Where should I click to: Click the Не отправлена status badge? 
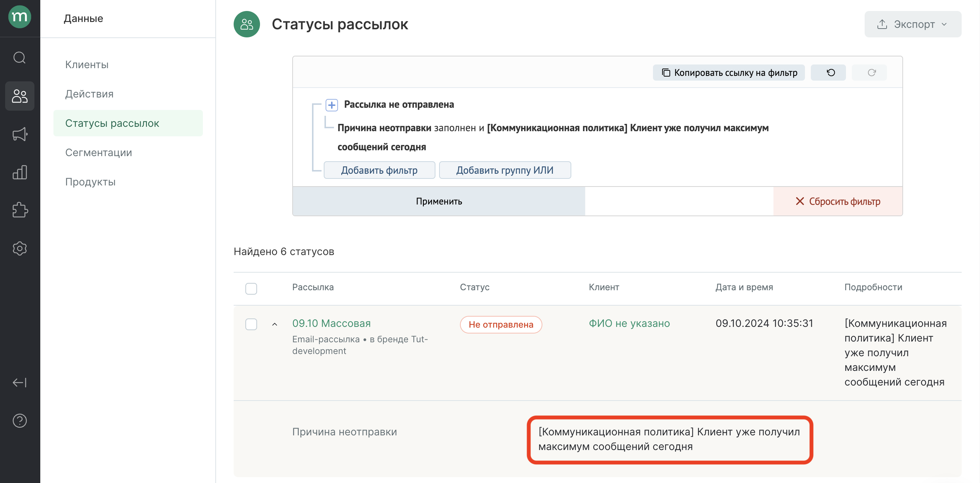tap(501, 324)
